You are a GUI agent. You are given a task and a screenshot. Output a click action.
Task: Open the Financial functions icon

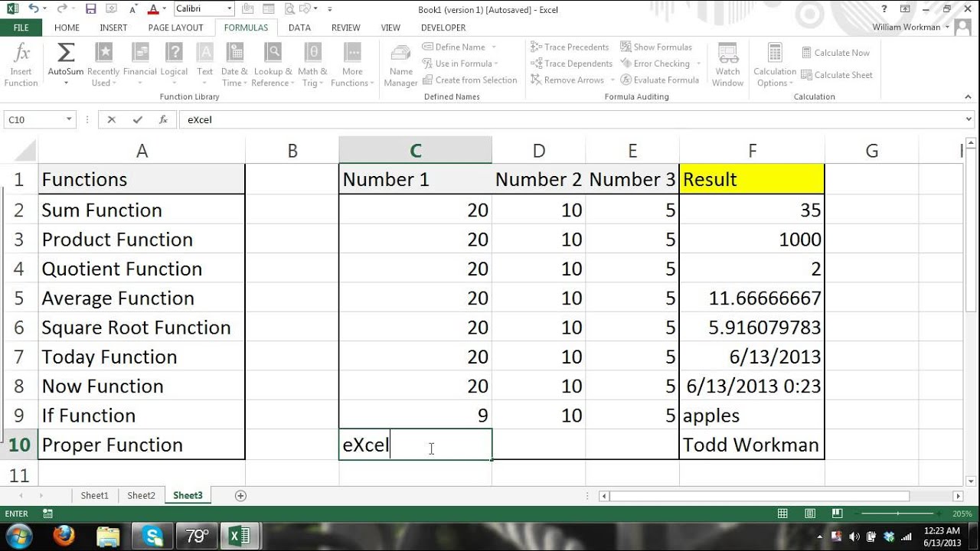140,53
